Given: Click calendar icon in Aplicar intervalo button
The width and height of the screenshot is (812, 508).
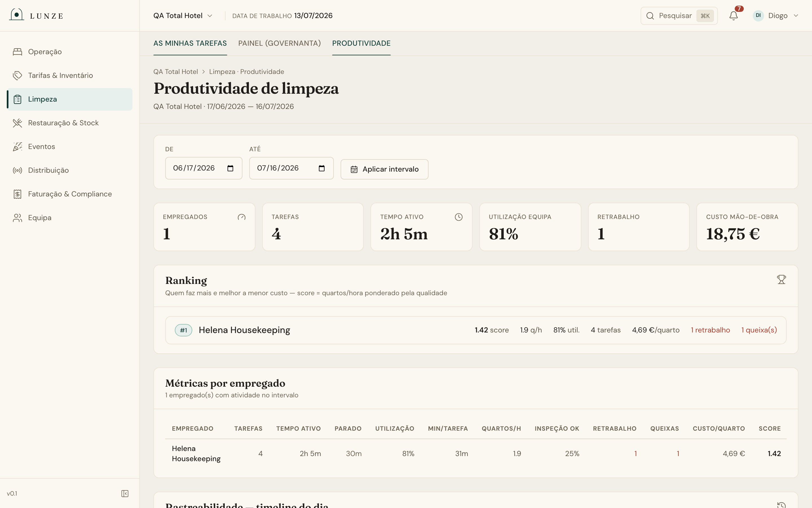Looking at the screenshot, I should [x=354, y=169].
